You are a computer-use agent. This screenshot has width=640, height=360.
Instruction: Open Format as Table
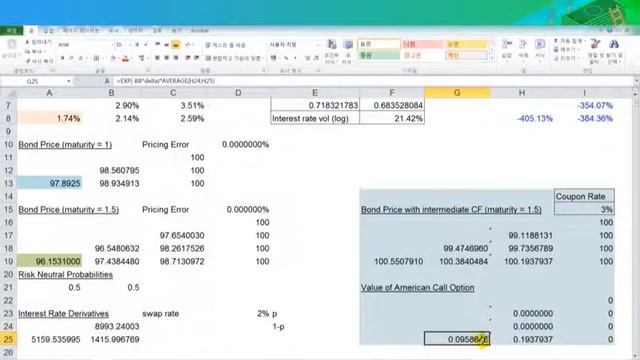(x=347, y=51)
